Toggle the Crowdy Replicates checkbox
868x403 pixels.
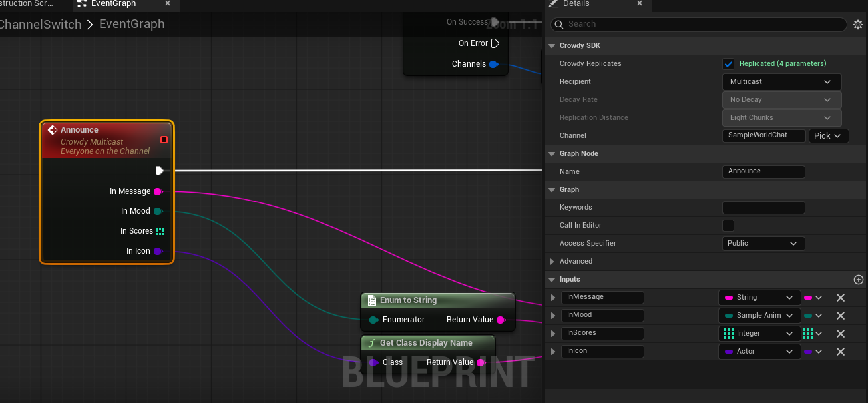[728, 64]
